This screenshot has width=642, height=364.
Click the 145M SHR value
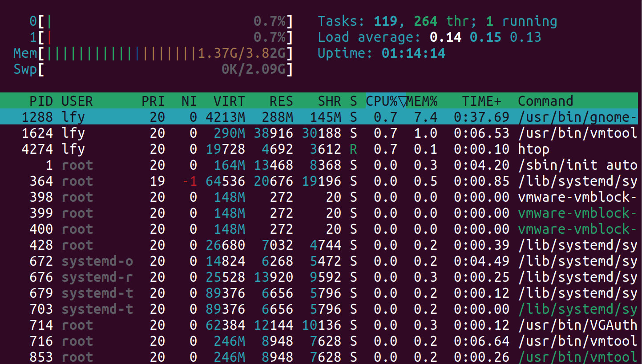point(325,117)
